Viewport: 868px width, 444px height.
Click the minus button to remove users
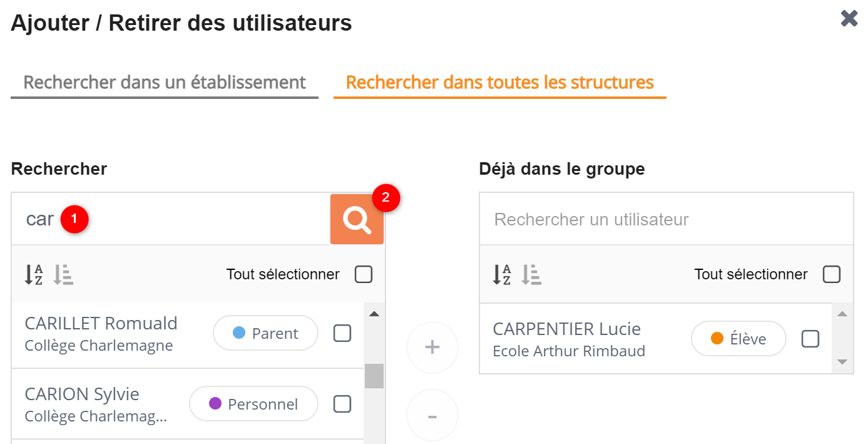click(x=432, y=416)
